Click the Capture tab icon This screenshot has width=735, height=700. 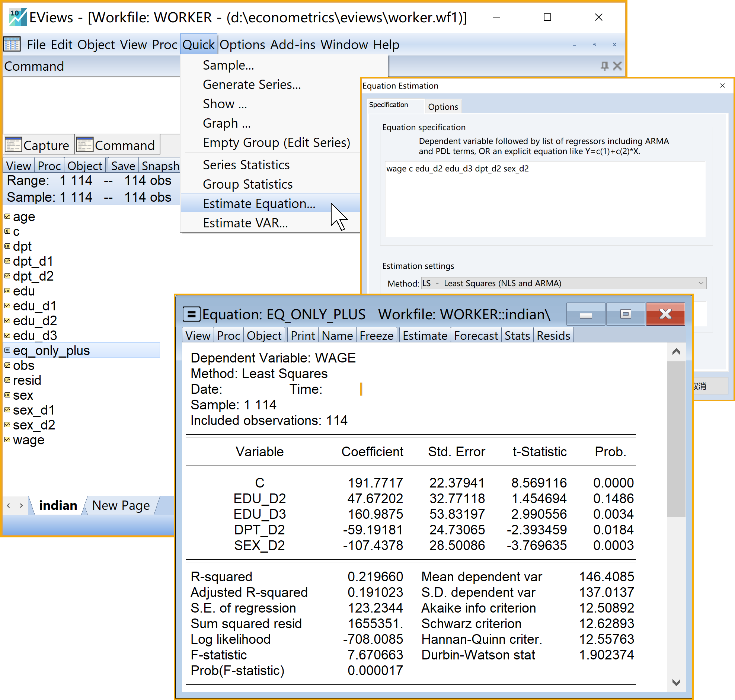point(13,145)
